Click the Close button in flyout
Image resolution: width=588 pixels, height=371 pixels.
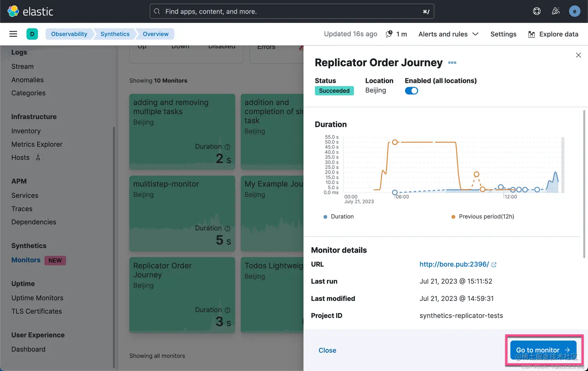point(327,350)
